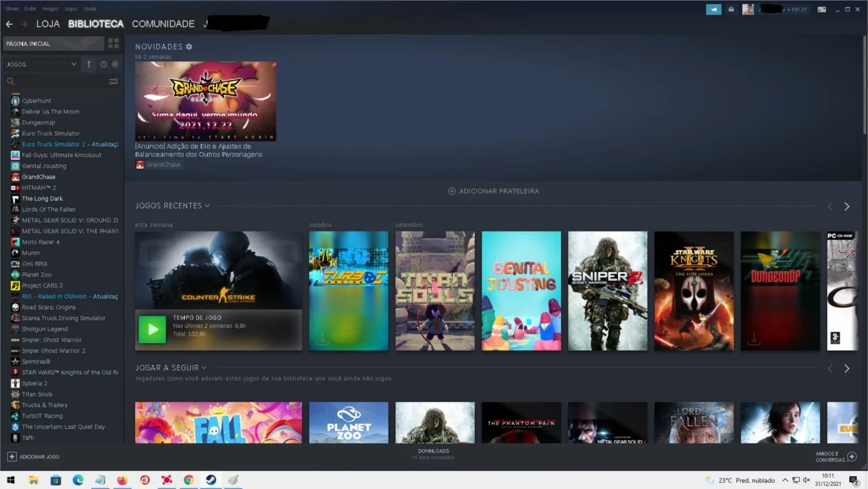Click the sort-ascending up arrow button

pyautogui.click(x=89, y=64)
